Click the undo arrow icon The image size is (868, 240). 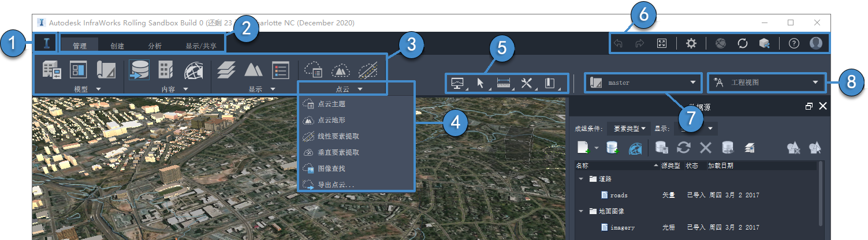pyautogui.click(x=619, y=43)
